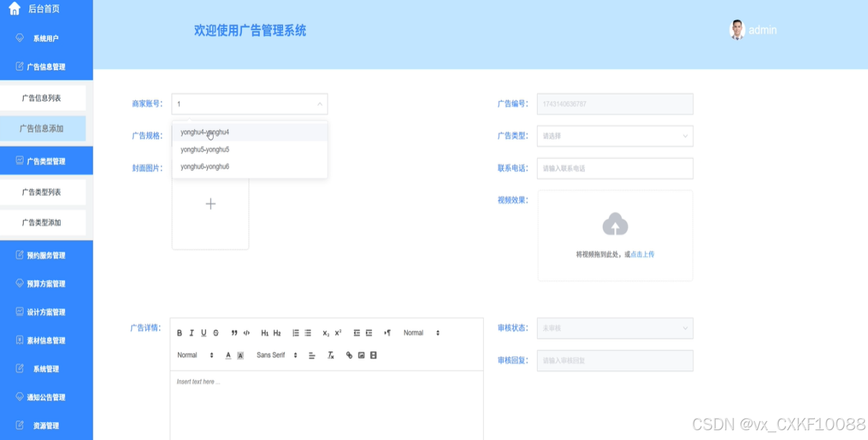Open the 广告信息列表 page
This screenshot has height=440, width=868.
[x=42, y=98]
